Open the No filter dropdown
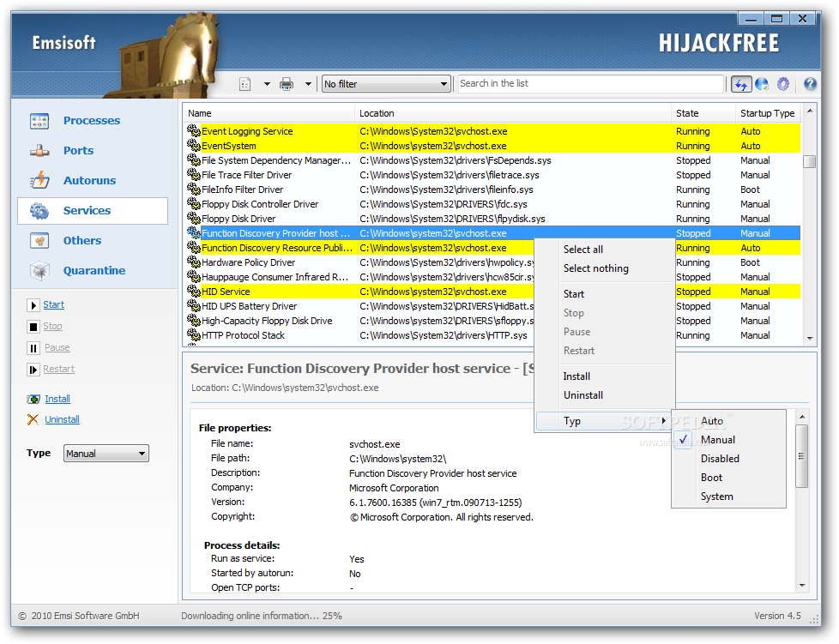Viewport: 839px width, 644px height. (386, 84)
